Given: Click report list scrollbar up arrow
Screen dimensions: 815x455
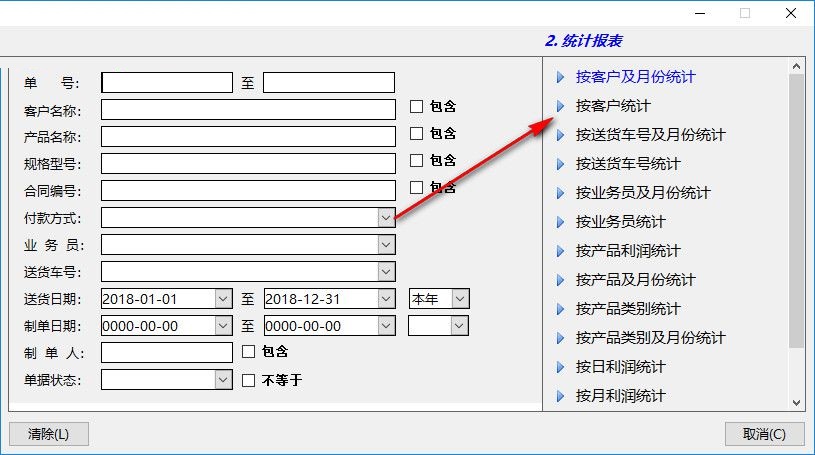Looking at the screenshot, I should point(796,66).
